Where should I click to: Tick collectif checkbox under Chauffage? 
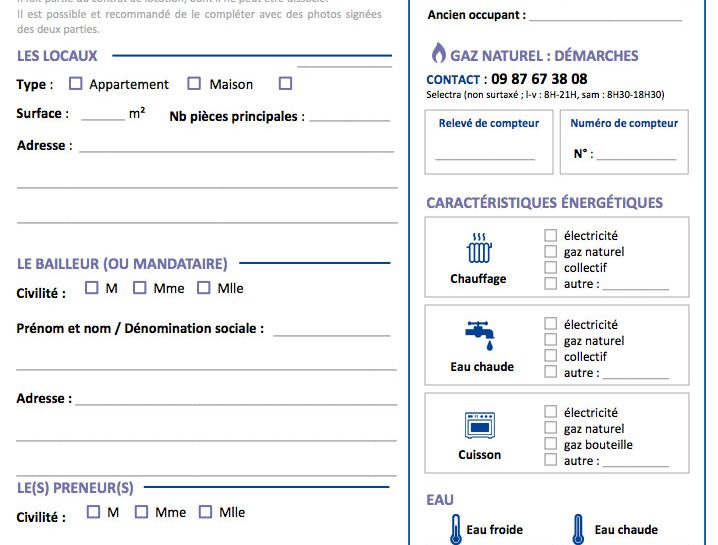click(550, 268)
